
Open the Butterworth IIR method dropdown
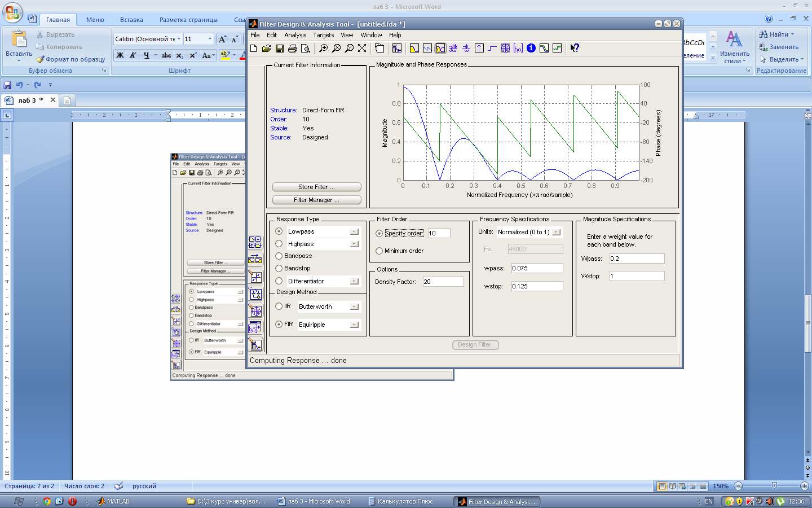(x=354, y=306)
